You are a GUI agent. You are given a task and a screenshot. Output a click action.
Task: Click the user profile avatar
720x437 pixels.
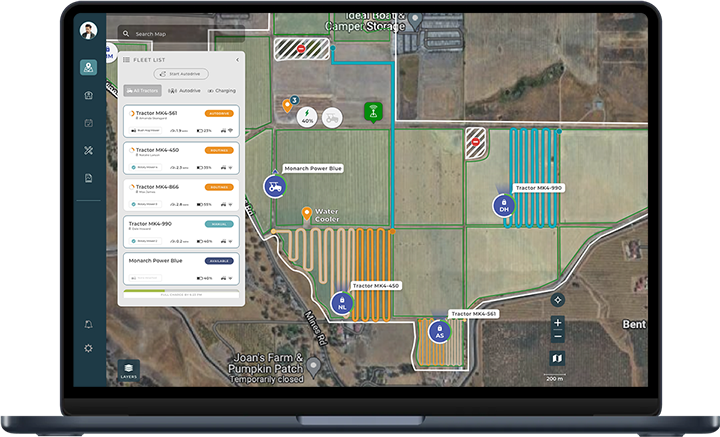pos(89,30)
